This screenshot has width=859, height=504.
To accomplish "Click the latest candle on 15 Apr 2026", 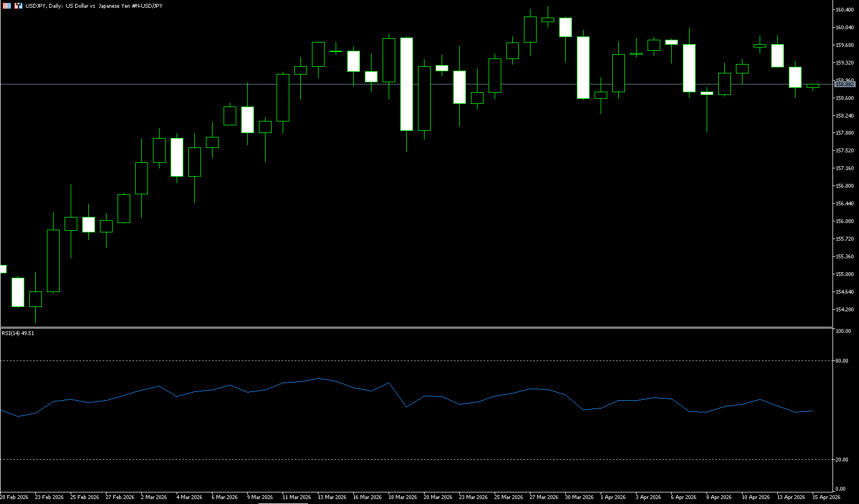I will coord(813,86).
